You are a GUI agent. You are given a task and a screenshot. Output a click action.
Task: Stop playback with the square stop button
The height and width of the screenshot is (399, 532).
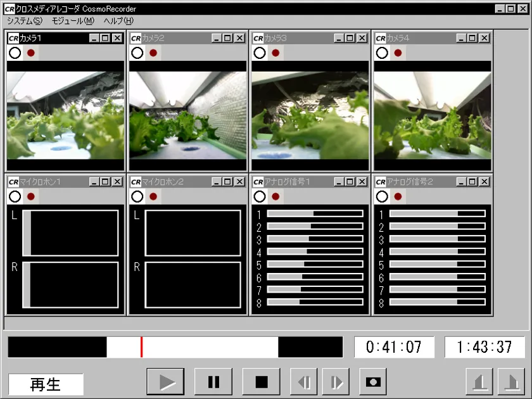pyautogui.click(x=261, y=382)
